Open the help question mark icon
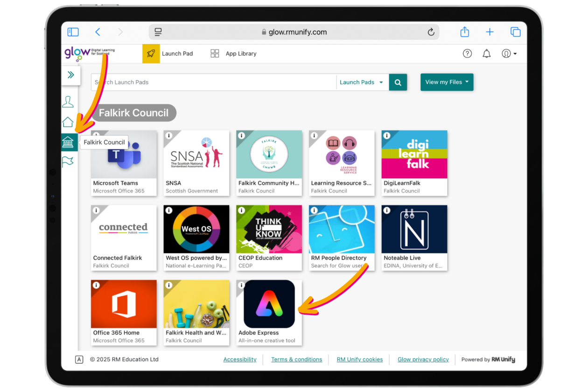This screenshot has width=588, height=392. (467, 54)
